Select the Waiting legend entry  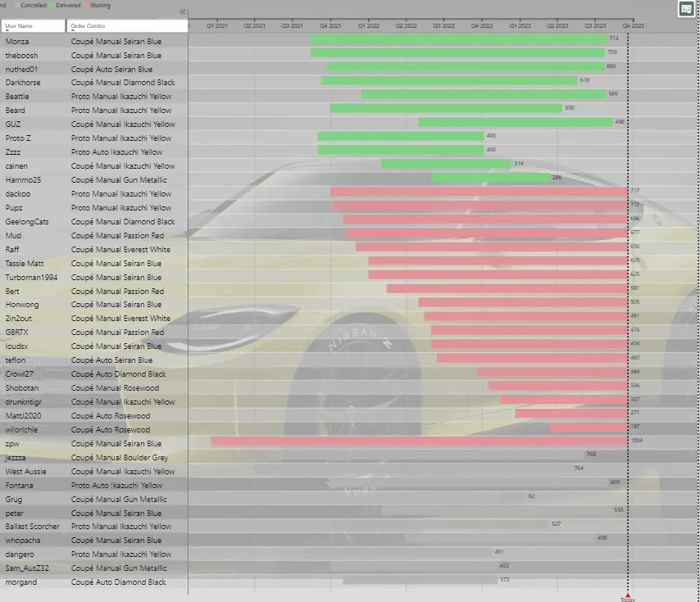[99, 6]
